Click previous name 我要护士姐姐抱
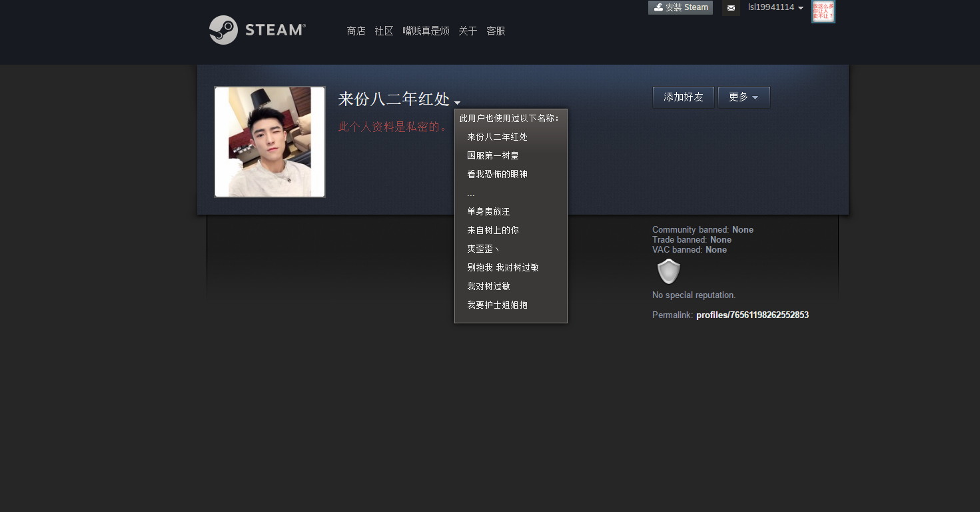The width and height of the screenshot is (980, 512). (497, 305)
